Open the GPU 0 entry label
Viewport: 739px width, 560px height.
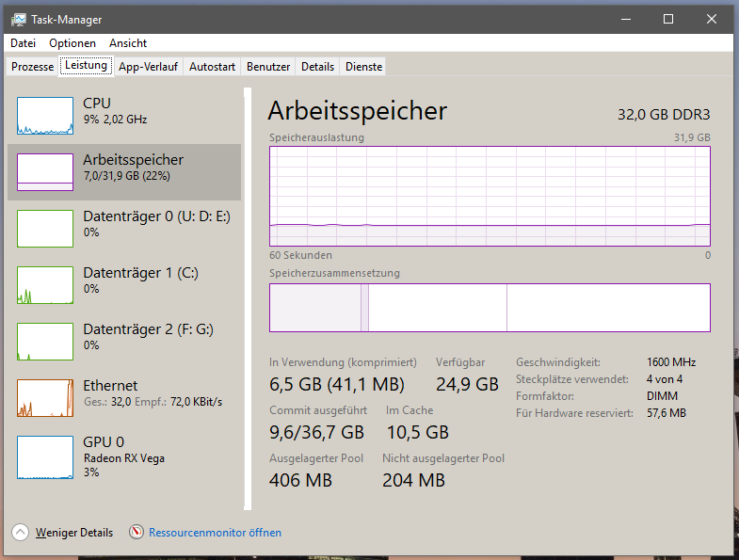click(104, 442)
